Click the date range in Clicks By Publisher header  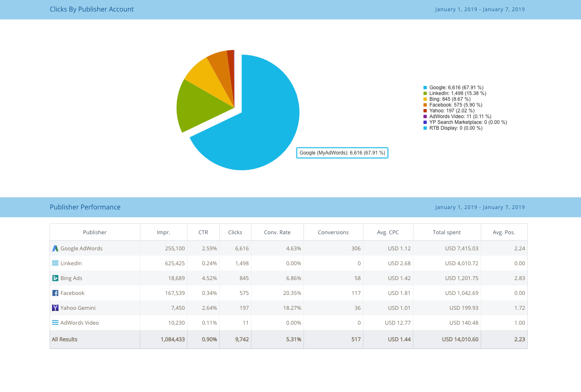point(480,10)
